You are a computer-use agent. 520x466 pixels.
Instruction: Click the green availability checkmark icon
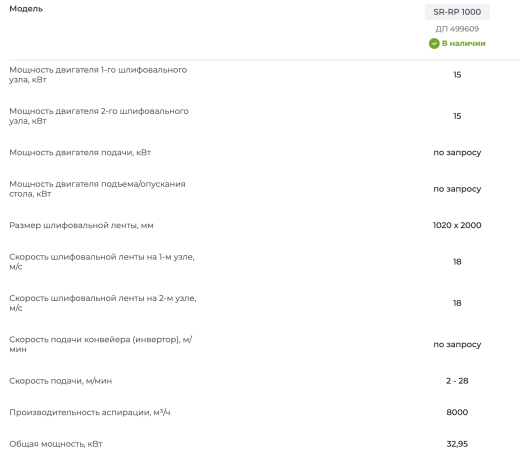pos(434,43)
